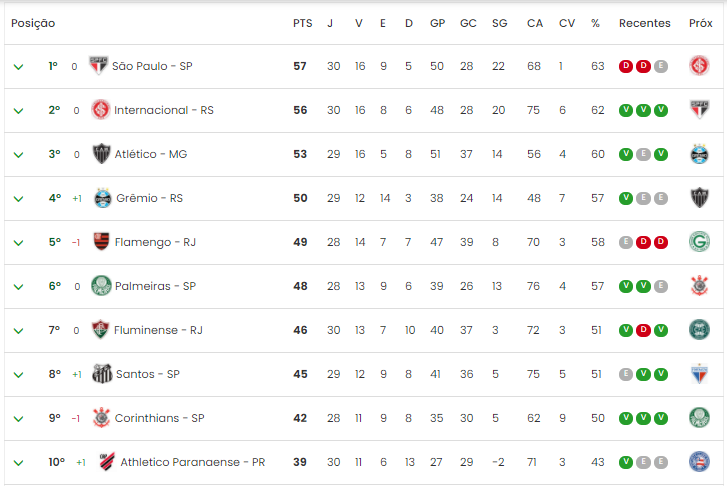
Task: Expand the Grêmio - RS row details
Action: tap(19, 199)
